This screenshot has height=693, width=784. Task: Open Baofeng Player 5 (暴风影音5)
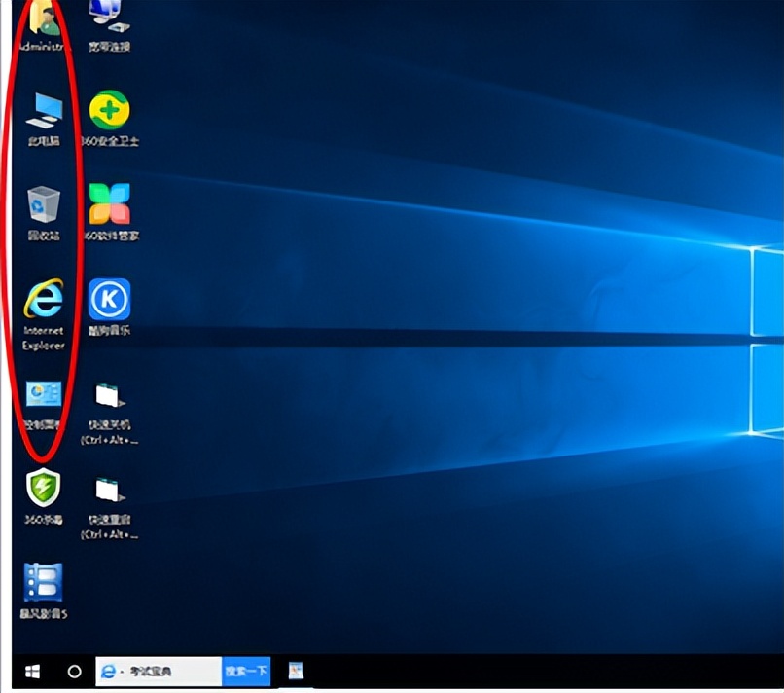pyautogui.click(x=43, y=582)
